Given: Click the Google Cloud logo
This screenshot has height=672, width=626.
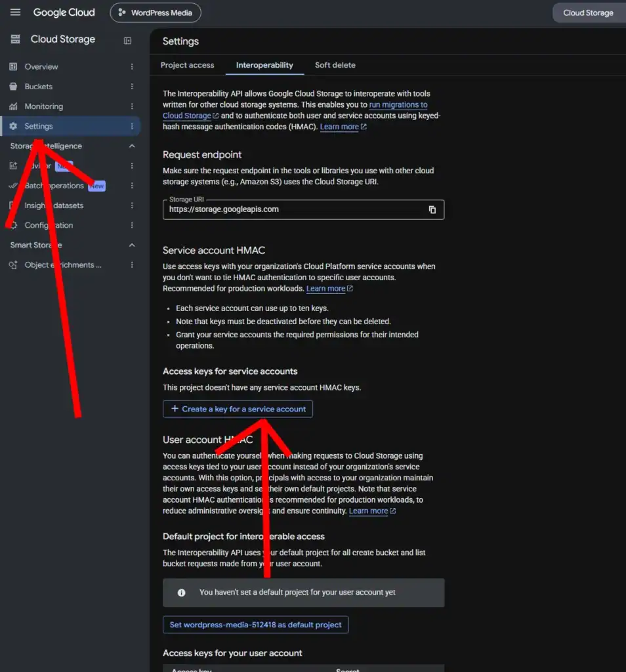Looking at the screenshot, I should pyautogui.click(x=64, y=12).
